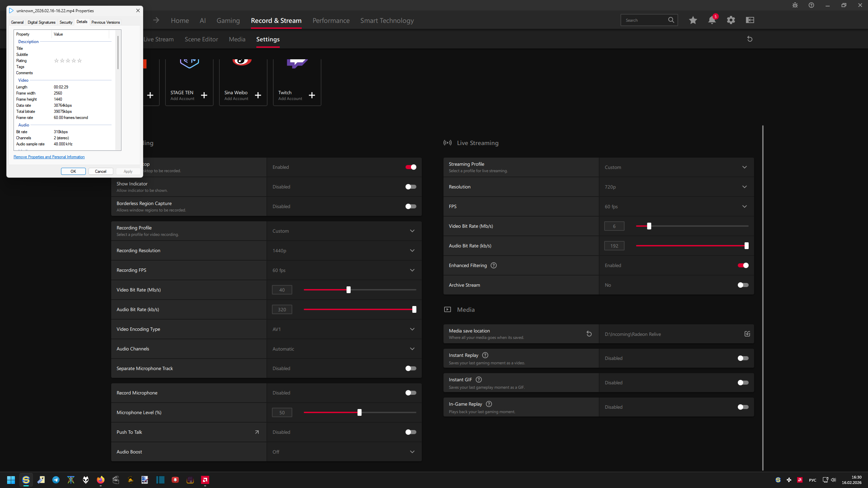
Task: Click the favorites star icon
Action: click(x=693, y=20)
